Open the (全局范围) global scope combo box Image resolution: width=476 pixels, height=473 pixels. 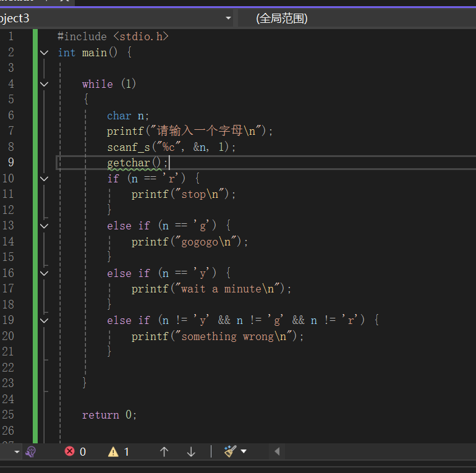(x=357, y=19)
